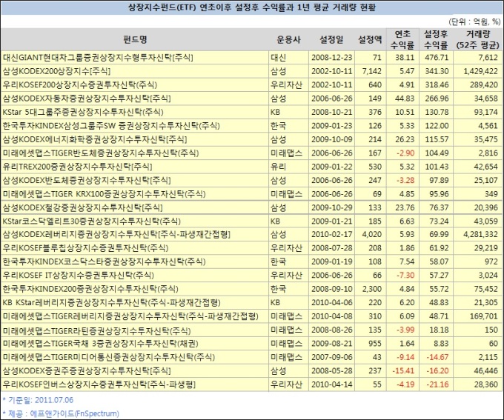This screenshot has width=504, height=420.
Task: Select the 2010-02-17 inception date cell
Action: tap(332, 234)
